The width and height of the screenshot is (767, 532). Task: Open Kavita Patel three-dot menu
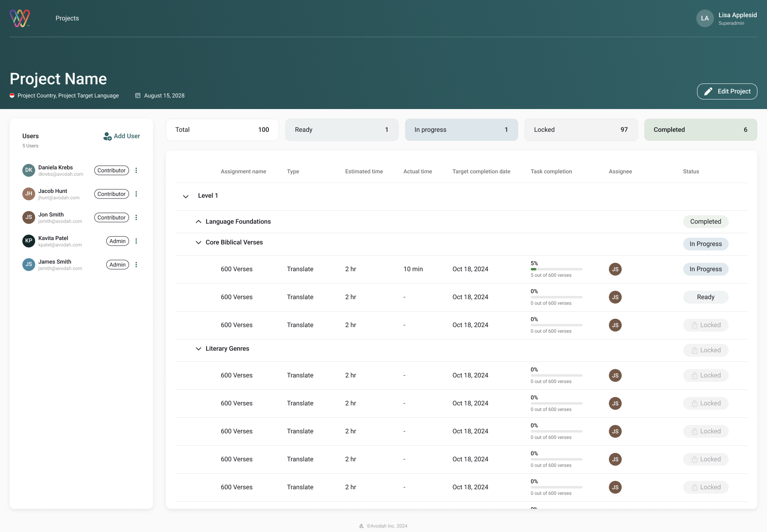[x=136, y=241]
